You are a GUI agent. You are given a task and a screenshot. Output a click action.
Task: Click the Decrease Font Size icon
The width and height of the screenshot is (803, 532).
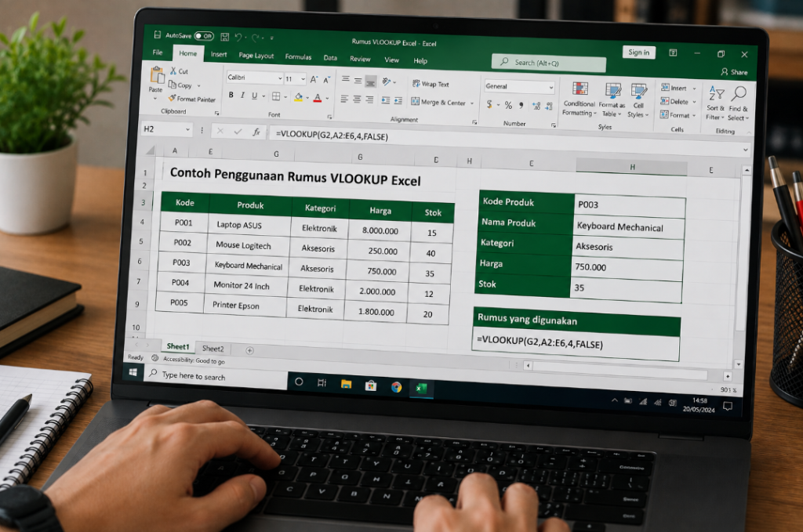point(326,80)
